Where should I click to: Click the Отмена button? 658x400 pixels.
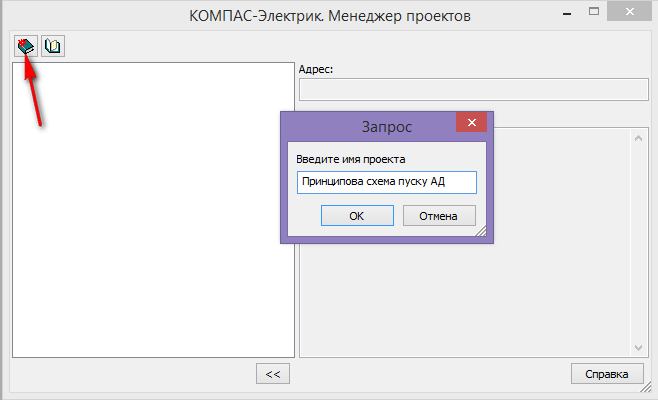click(x=439, y=216)
